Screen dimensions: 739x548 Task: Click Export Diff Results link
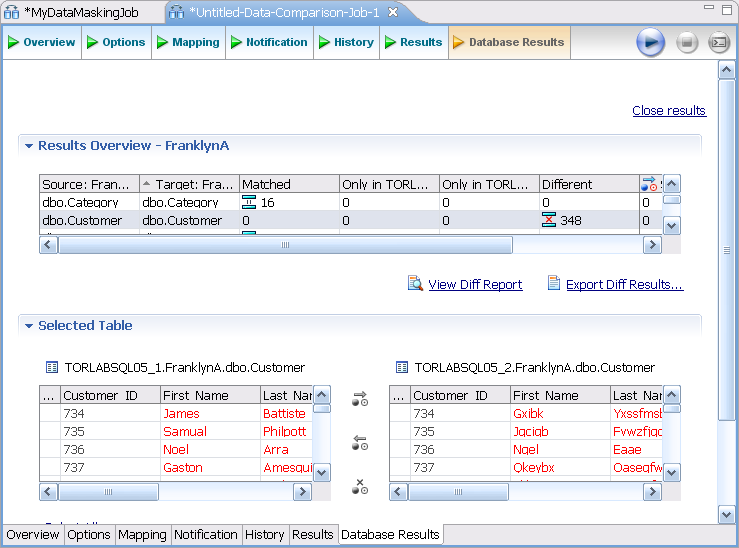coord(624,285)
